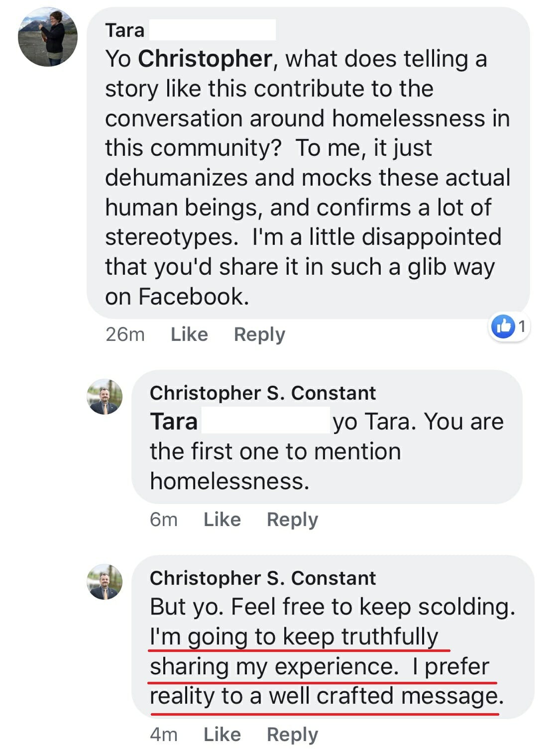The image size is (560, 753).
Task: Reply to the comment posted 6m ago
Action: pos(292,519)
